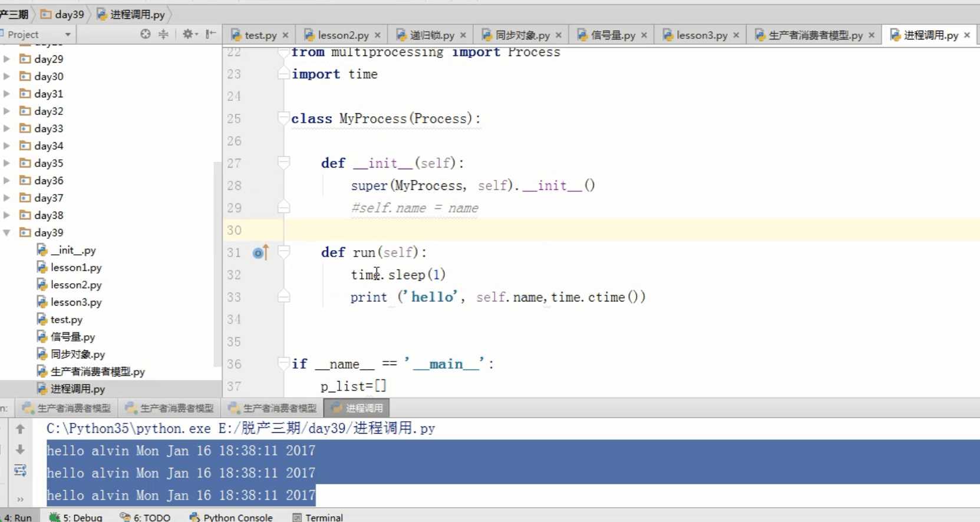Close the 同步对象.py tab
The width and height of the screenshot is (980, 522).
click(559, 35)
